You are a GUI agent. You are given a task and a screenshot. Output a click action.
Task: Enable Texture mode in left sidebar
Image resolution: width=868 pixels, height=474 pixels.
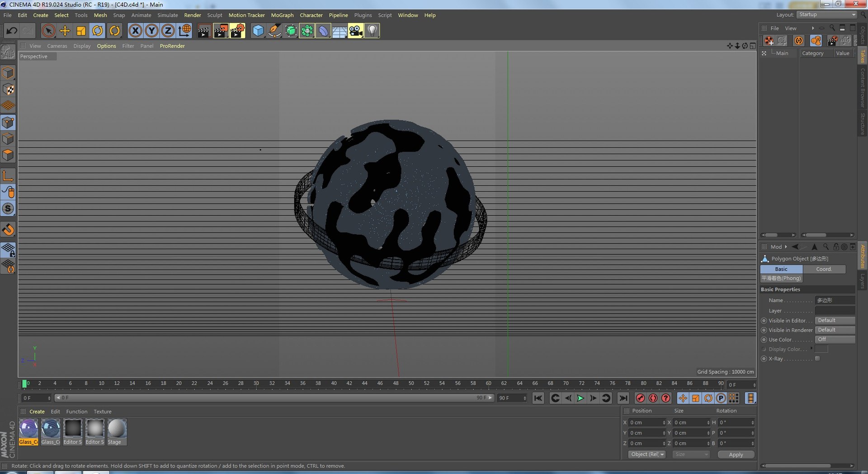click(8, 90)
